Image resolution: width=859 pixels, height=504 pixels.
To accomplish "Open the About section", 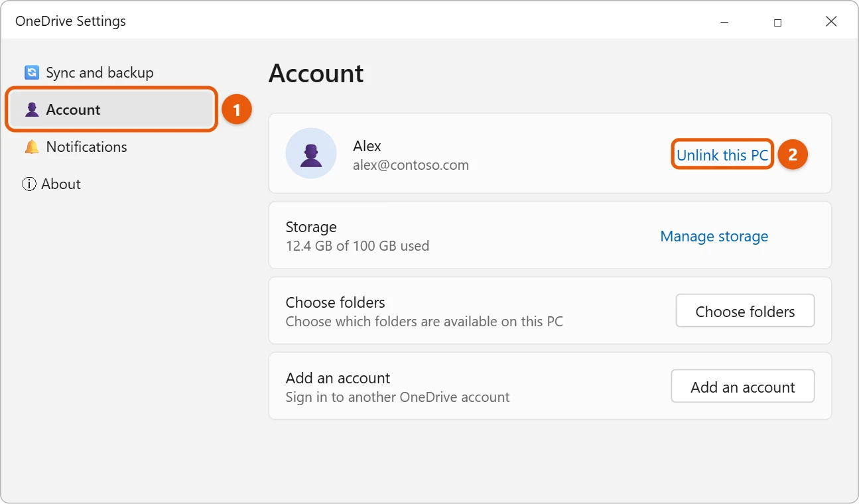I will click(x=111, y=184).
